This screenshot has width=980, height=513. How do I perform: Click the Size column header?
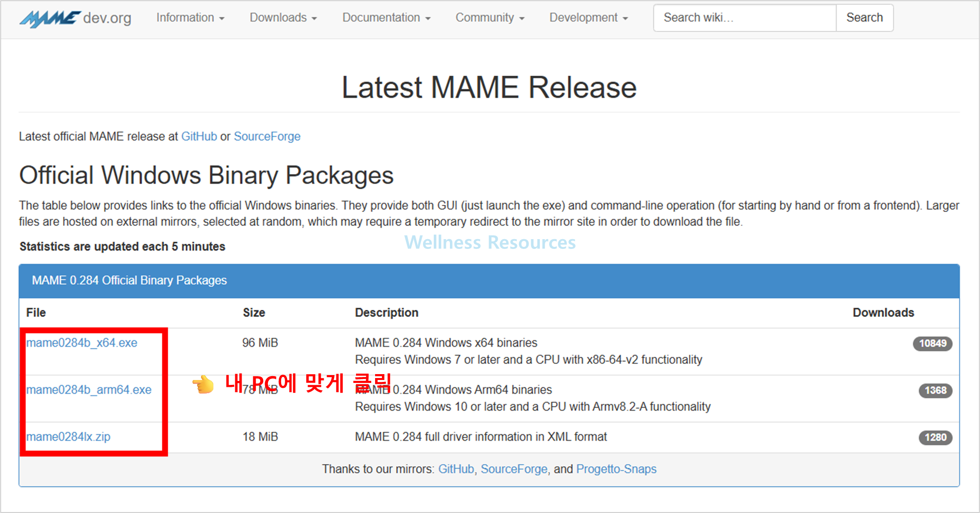point(254,312)
